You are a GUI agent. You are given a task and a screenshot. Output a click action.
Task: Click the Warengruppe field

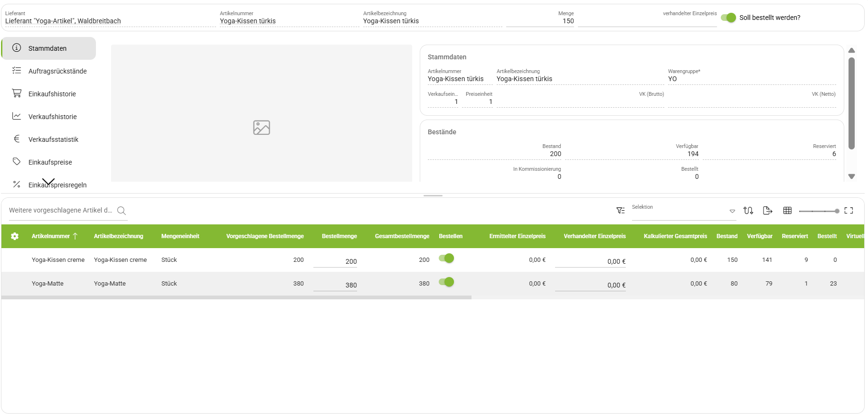coord(752,76)
